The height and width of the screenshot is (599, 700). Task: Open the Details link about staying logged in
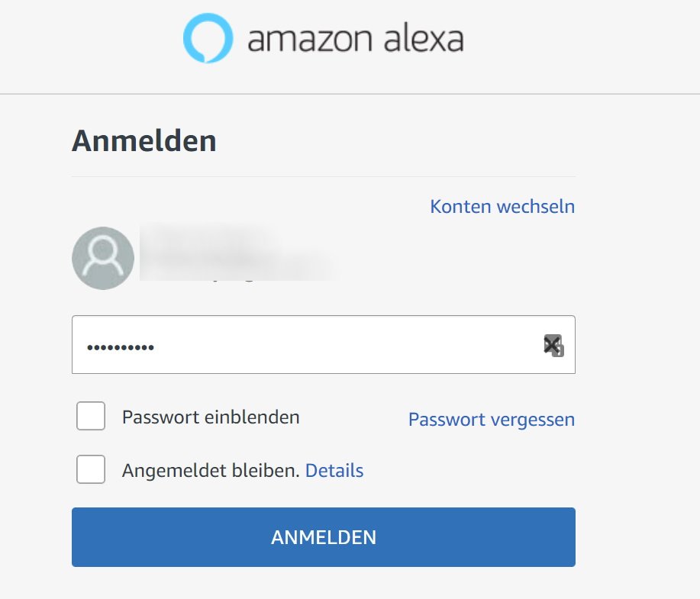pyautogui.click(x=334, y=470)
